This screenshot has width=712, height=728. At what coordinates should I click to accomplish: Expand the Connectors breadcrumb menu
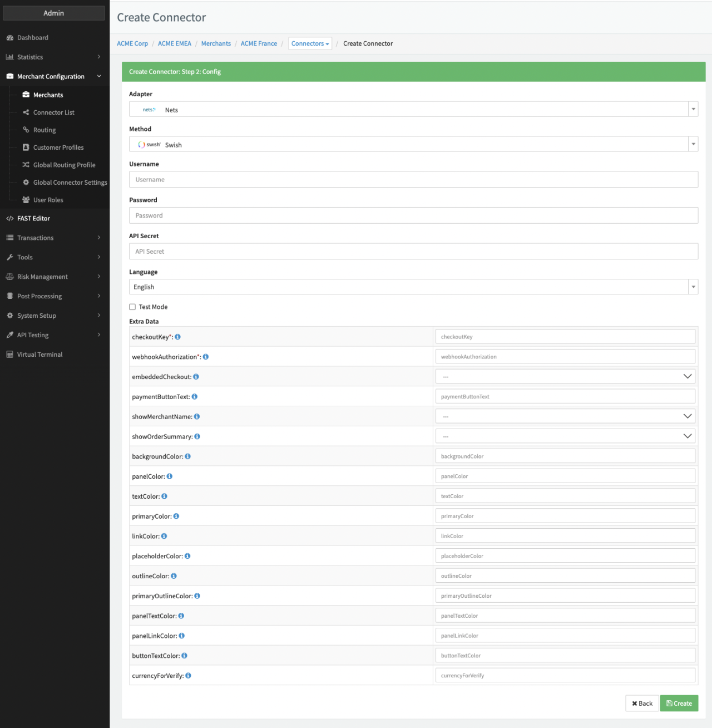[310, 43]
